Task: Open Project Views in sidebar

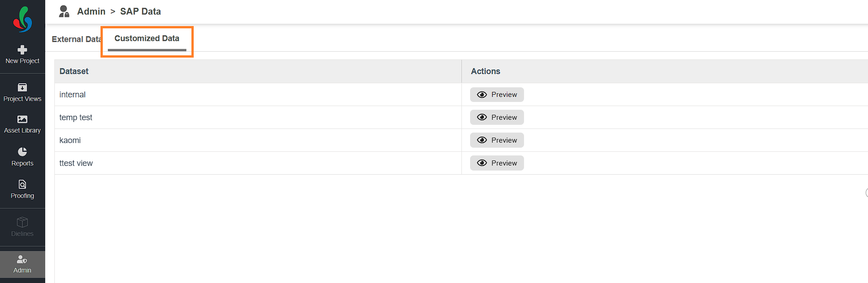Action: (x=22, y=92)
